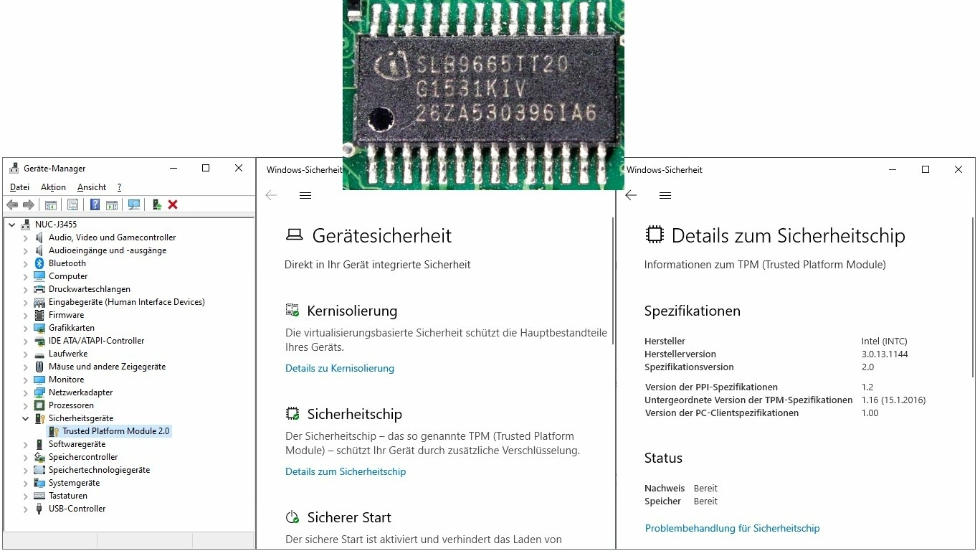
Task: Expand the Speichercontroller node
Action: click(26, 457)
